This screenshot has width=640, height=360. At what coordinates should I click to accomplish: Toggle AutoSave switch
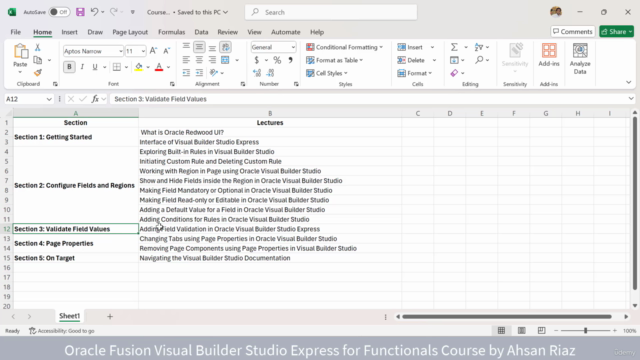point(59,12)
